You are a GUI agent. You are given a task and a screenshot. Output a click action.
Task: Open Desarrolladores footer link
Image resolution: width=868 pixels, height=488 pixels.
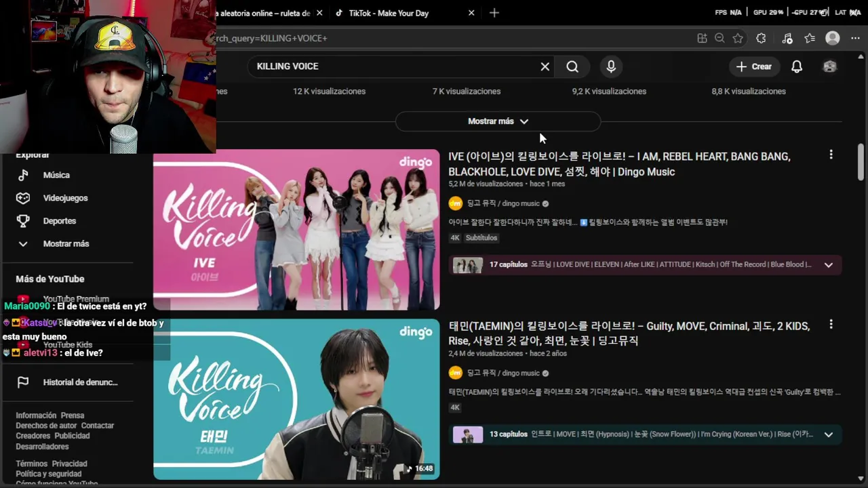[42, 447]
